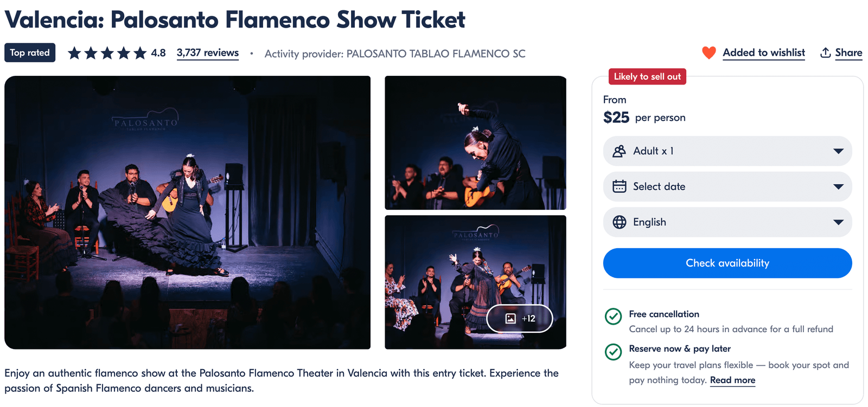Toggle the red wishlist heart off
868x407 pixels.
coord(709,53)
